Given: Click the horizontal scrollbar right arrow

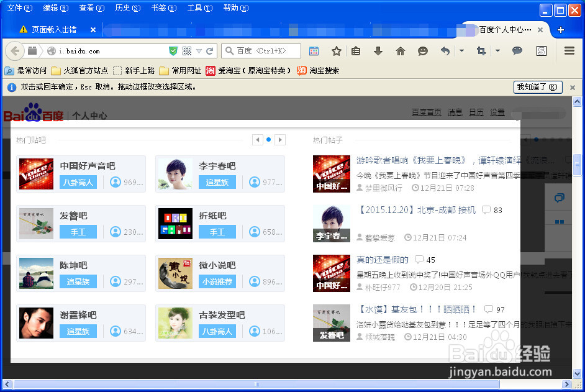Looking at the screenshot, I should pos(567,384).
